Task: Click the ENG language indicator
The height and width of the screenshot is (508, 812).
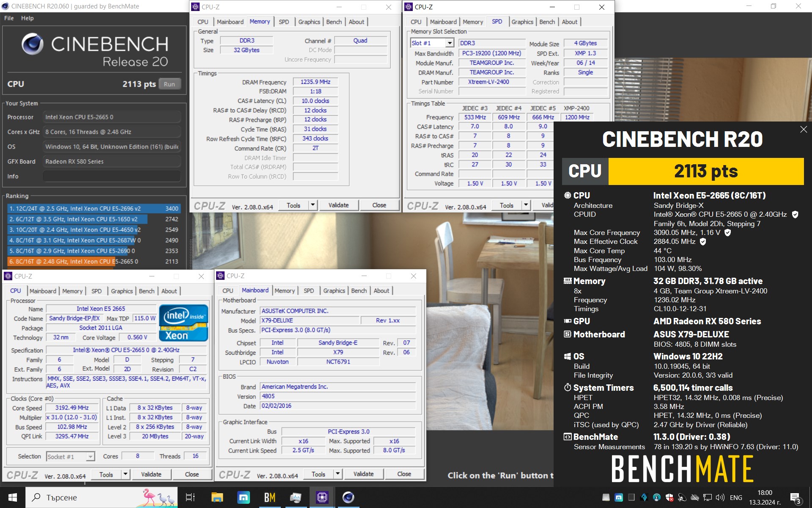Action: click(x=736, y=497)
